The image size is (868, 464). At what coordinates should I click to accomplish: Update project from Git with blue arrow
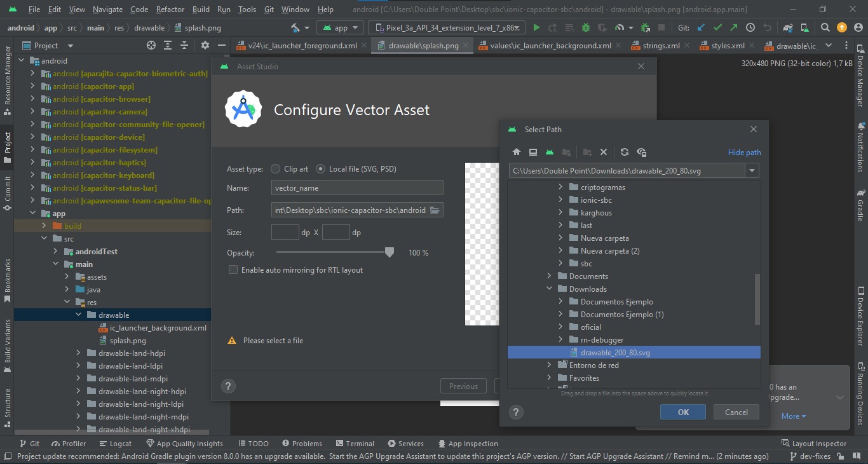click(x=701, y=28)
